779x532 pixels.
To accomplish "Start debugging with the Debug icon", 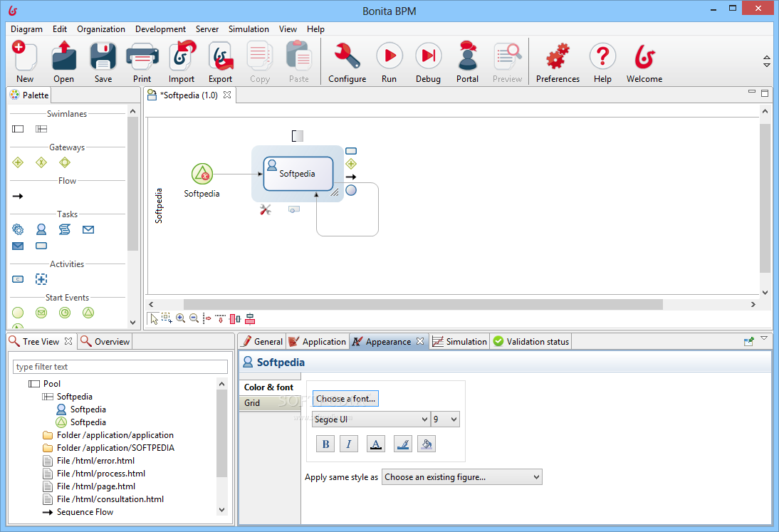I will pyautogui.click(x=428, y=63).
